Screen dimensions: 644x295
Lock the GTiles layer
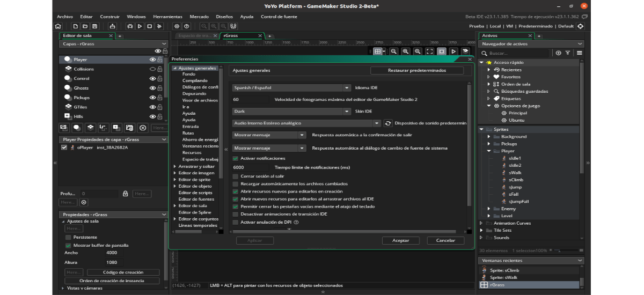159,107
